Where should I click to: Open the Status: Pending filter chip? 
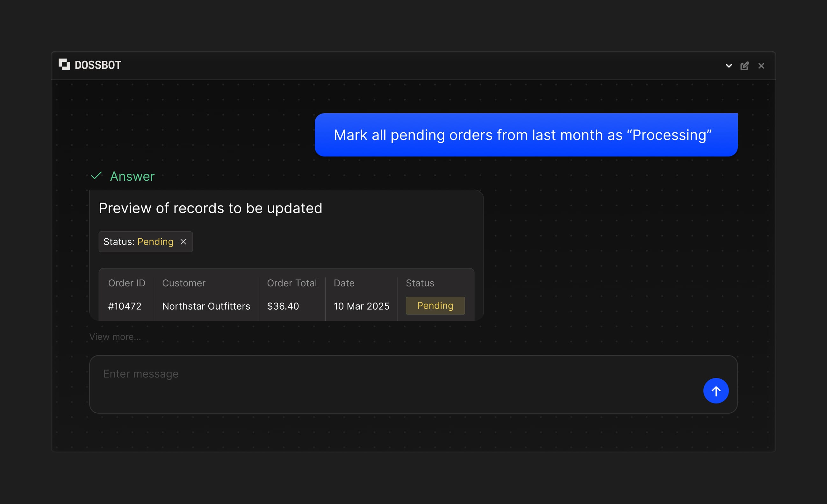(138, 241)
